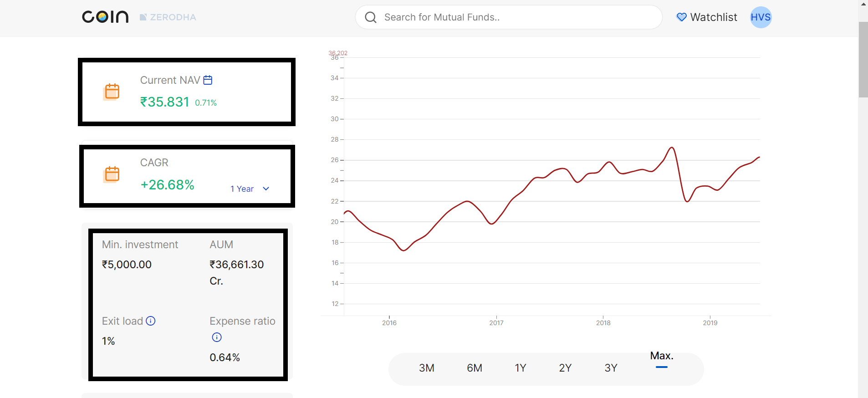Click the 2018 label on chart axis
Image resolution: width=868 pixels, height=398 pixels.
click(x=603, y=323)
